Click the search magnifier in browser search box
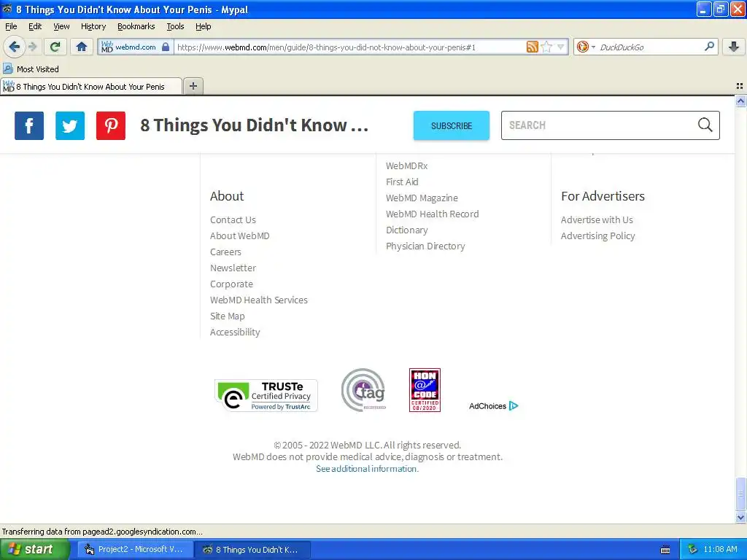The height and width of the screenshot is (560, 747). coord(709,46)
